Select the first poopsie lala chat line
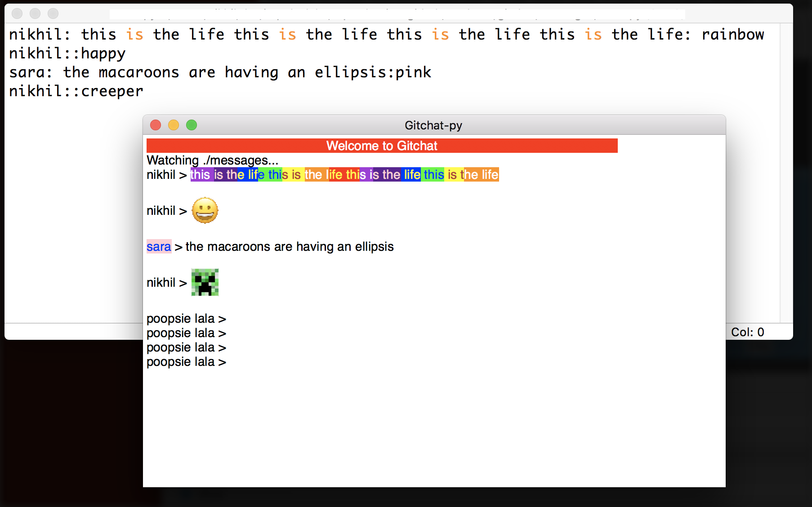This screenshot has height=507, width=812. pos(186,319)
